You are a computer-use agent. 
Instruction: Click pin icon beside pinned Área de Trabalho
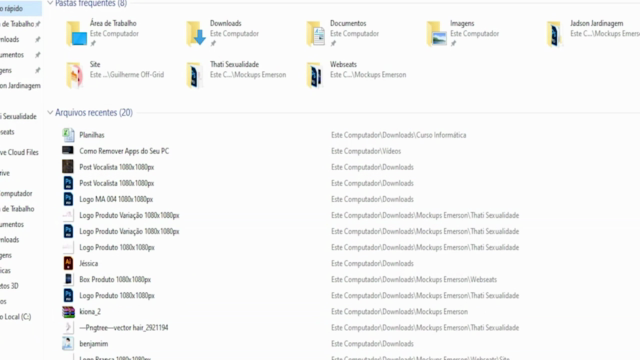[38, 24]
